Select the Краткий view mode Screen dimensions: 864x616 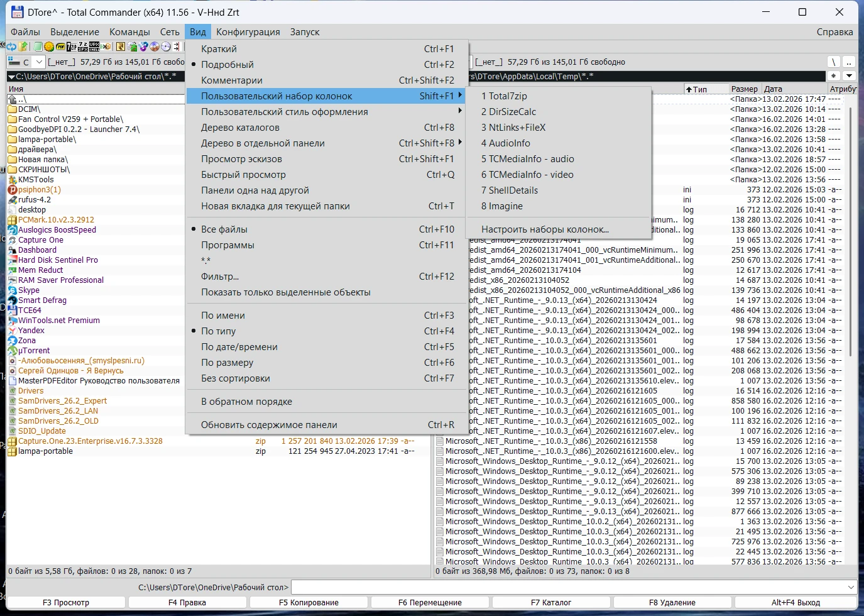click(x=219, y=49)
